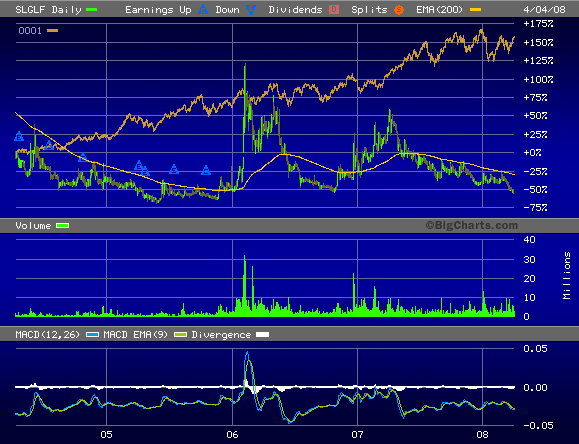Click the Earnings Up triangle legend icon
Image resolution: width=579 pixels, height=444 pixels.
coord(203,9)
